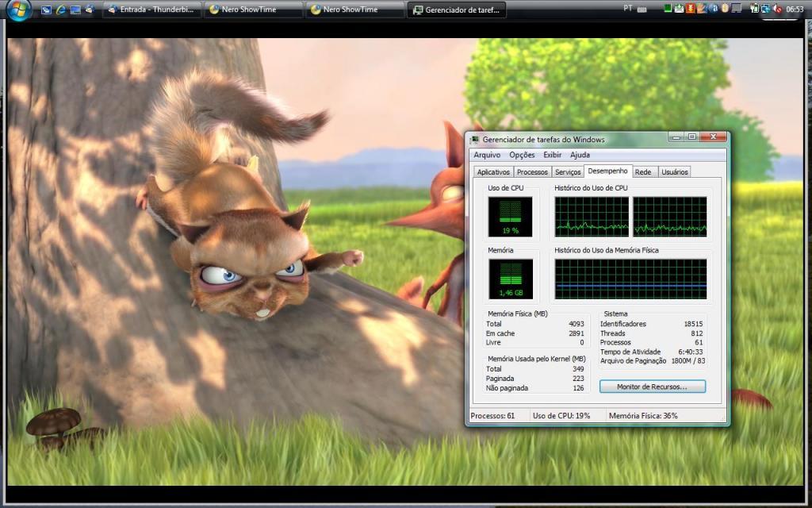Click the volume speaker tray icon
This screenshot has width=812, height=508.
point(777,10)
